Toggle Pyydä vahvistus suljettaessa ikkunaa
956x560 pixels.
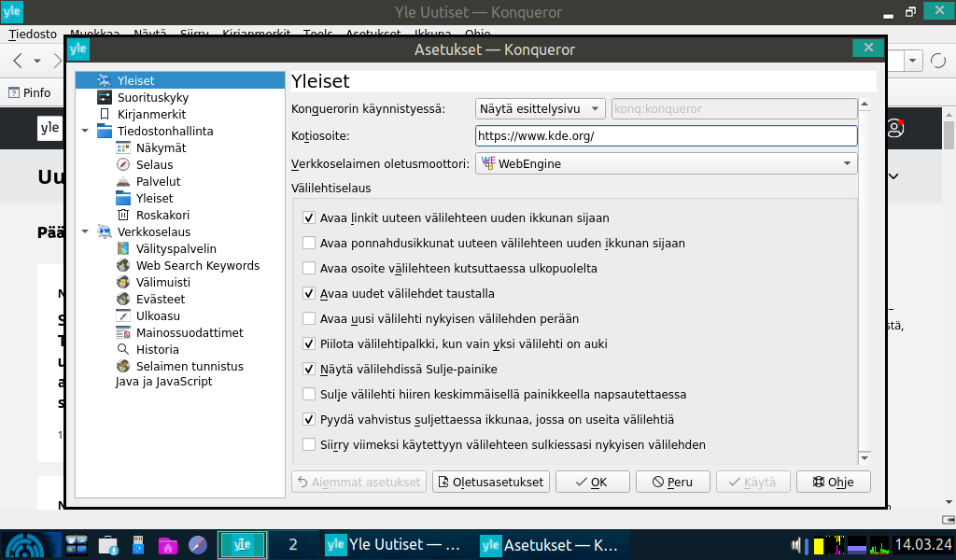pos(309,419)
